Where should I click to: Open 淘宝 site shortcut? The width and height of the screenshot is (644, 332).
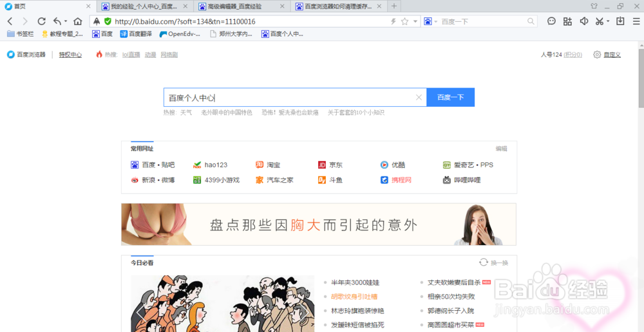point(268,165)
